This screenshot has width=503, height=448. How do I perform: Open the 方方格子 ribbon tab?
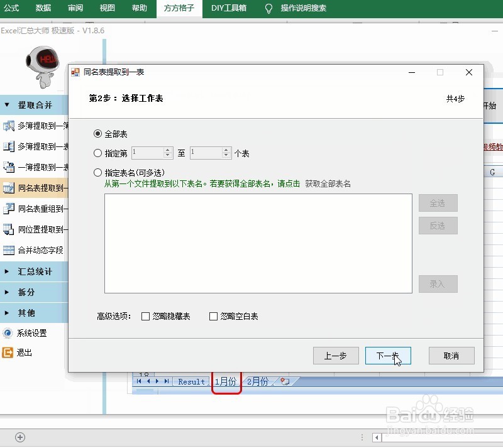pos(179,8)
